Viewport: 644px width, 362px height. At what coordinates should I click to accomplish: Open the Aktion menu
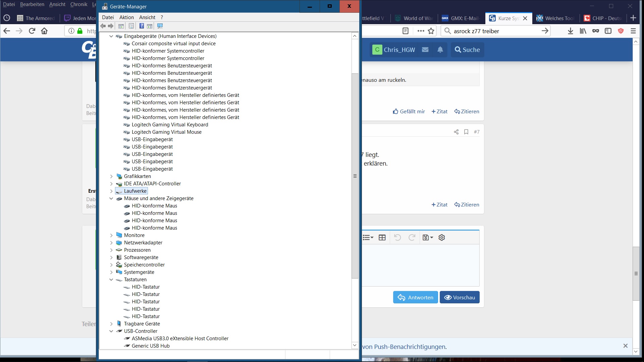click(126, 17)
